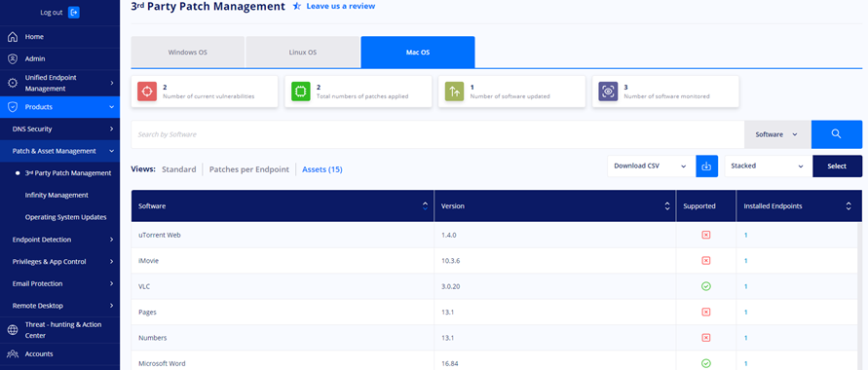Click the Pages software cell
The height and width of the screenshot is (370, 868).
click(283, 312)
